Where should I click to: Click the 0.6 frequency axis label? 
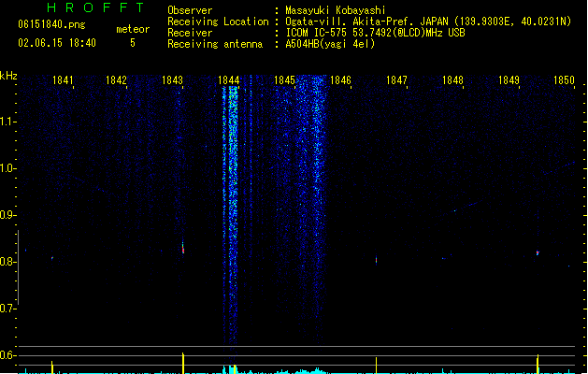click(x=8, y=355)
